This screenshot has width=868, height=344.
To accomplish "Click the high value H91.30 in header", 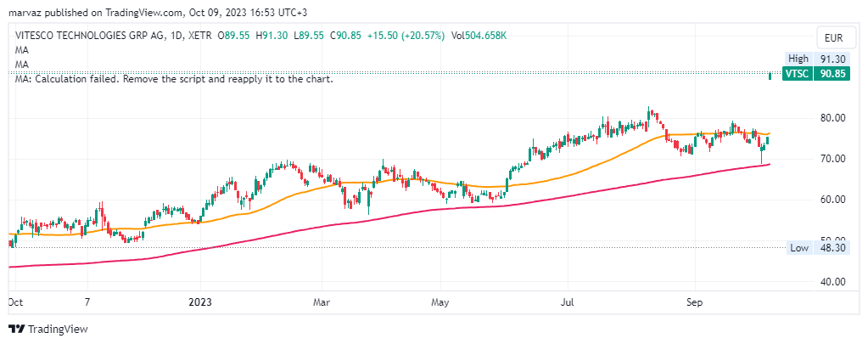I will click(272, 36).
